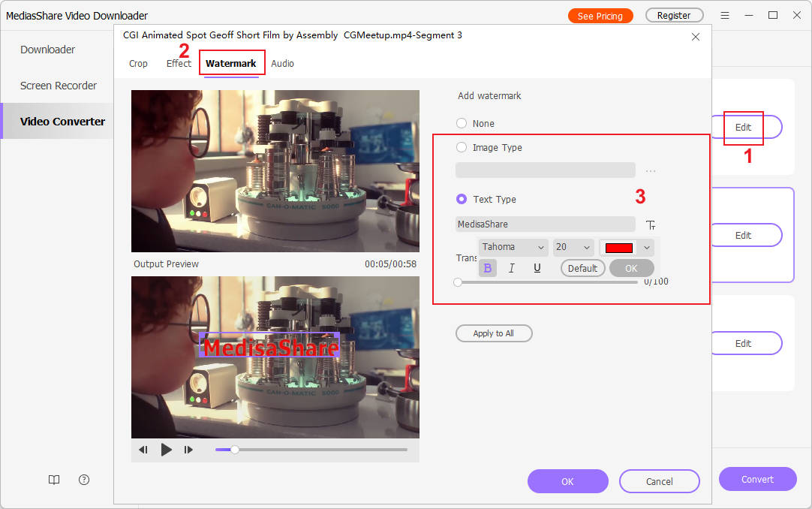Select the MedisaShare watermark overlay in preview
Image resolution: width=812 pixels, height=509 pixels.
coord(270,345)
